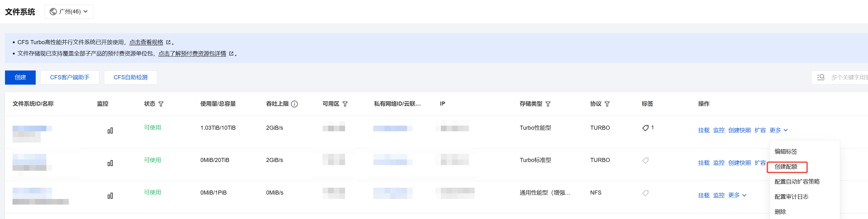Filter by 可用区 column funnel icon
This screenshot has height=219, width=868.
(x=345, y=104)
